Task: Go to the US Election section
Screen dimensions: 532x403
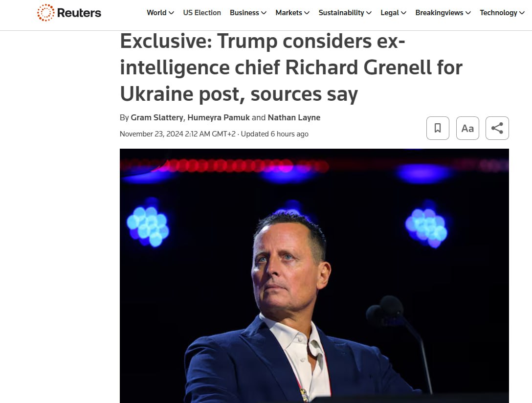Action: [202, 13]
